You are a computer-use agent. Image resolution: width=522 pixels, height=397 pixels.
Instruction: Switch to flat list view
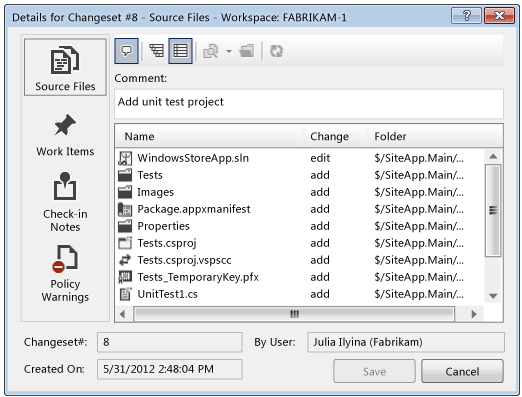click(x=180, y=51)
